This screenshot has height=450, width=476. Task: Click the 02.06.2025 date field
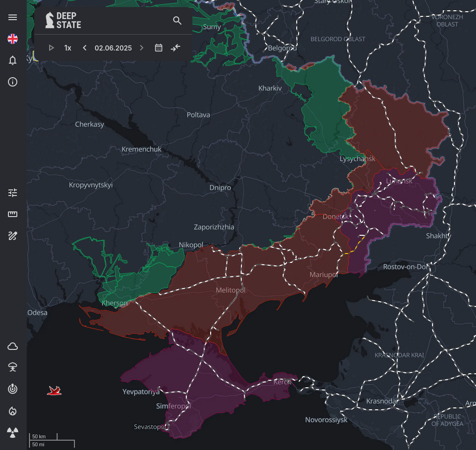pos(113,48)
